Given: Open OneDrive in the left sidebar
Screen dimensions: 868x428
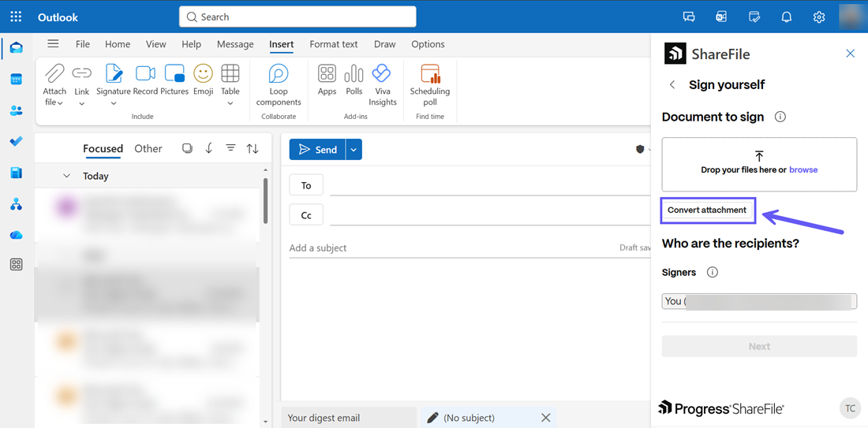Looking at the screenshot, I should pyautogui.click(x=16, y=235).
